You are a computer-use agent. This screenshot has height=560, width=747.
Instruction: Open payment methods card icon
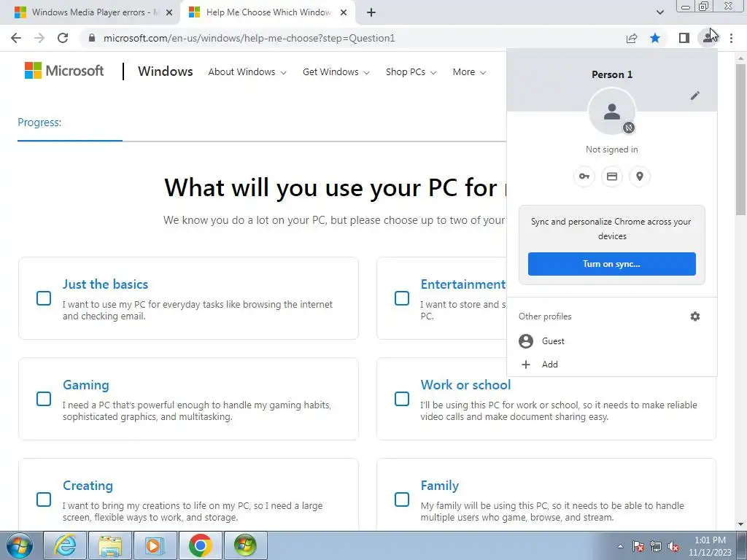[612, 176]
